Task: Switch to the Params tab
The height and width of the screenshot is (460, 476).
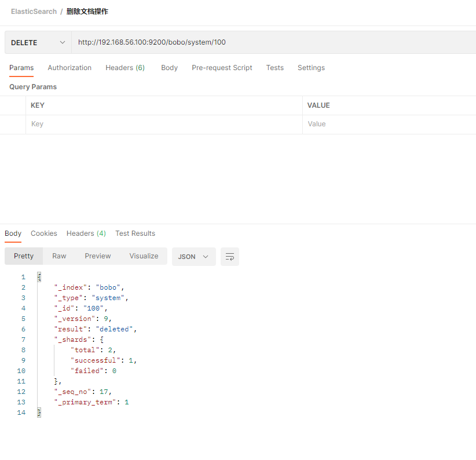Action: pyautogui.click(x=21, y=68)
